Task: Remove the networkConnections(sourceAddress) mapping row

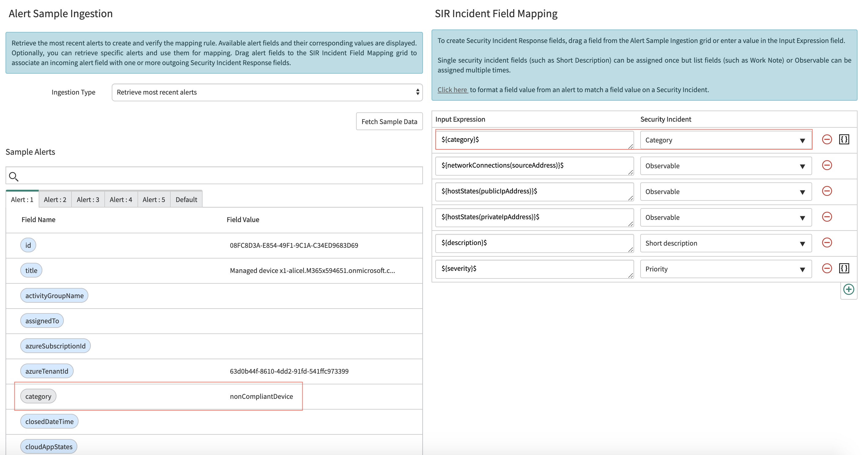Action: (827, 165)
